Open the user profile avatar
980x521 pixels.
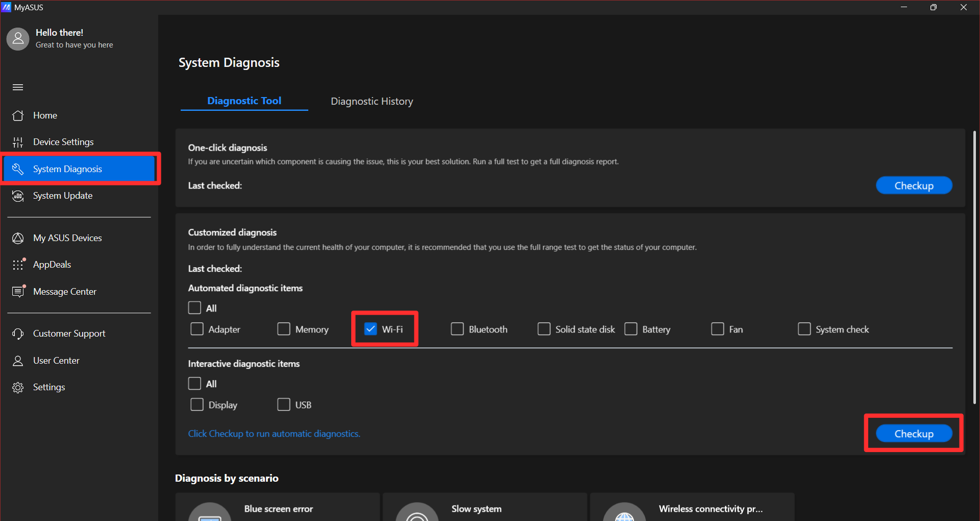pos(18,38)
